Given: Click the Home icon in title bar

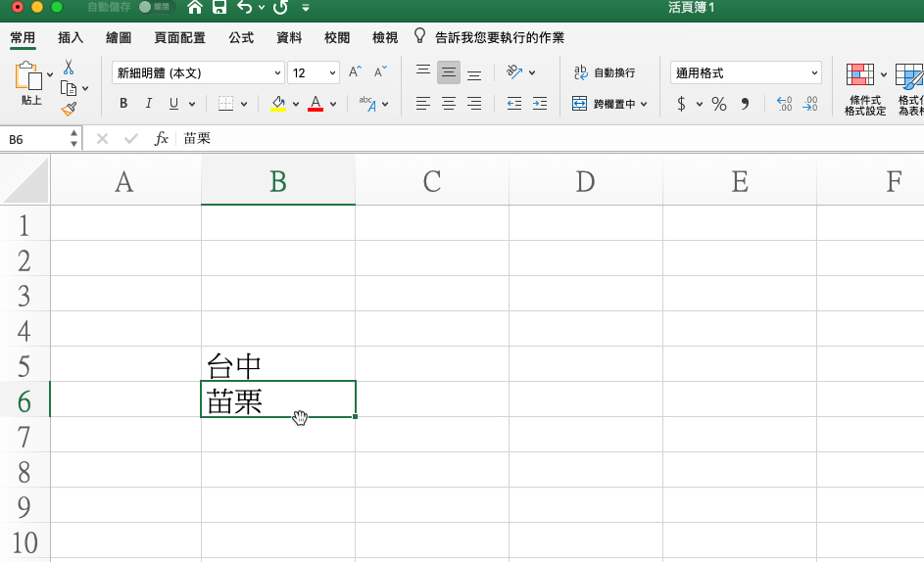Looking at the screenshot, I should coord(194,7).
